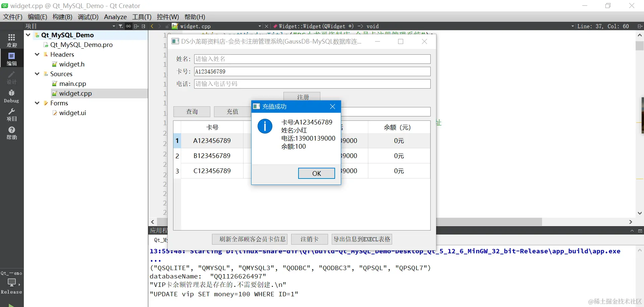
Task: Open the Analyze menu
Action: [x=115, y=17]
